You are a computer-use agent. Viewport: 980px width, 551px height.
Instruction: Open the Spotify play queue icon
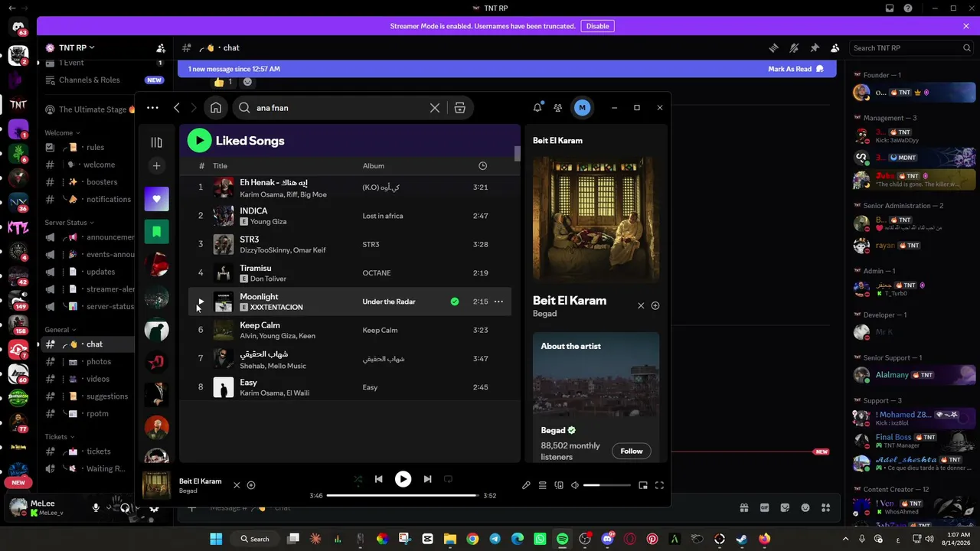pyautogui.click(x=542, y=485)
